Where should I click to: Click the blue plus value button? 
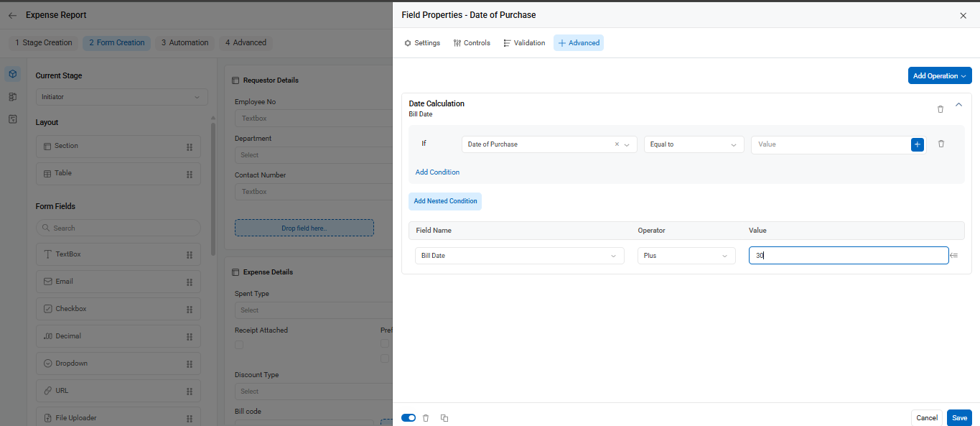(918, 144)
